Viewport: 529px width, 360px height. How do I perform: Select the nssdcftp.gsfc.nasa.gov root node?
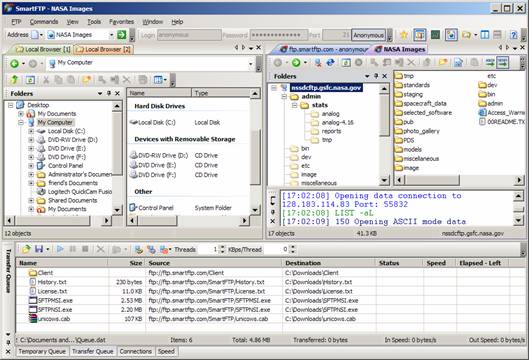tap(326, 88)
